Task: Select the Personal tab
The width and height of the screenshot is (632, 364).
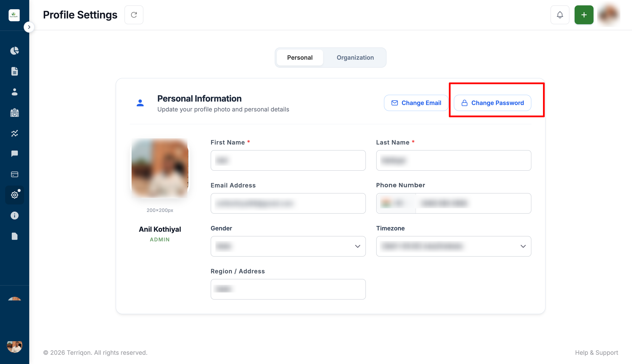Action: 300,58
